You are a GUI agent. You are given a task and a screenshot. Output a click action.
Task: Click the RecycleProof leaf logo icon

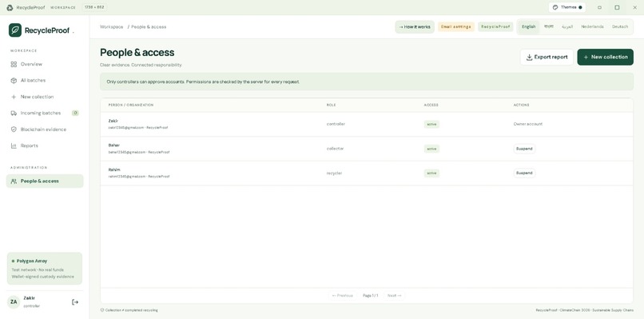pyautogui.click(x=15, y=30)
